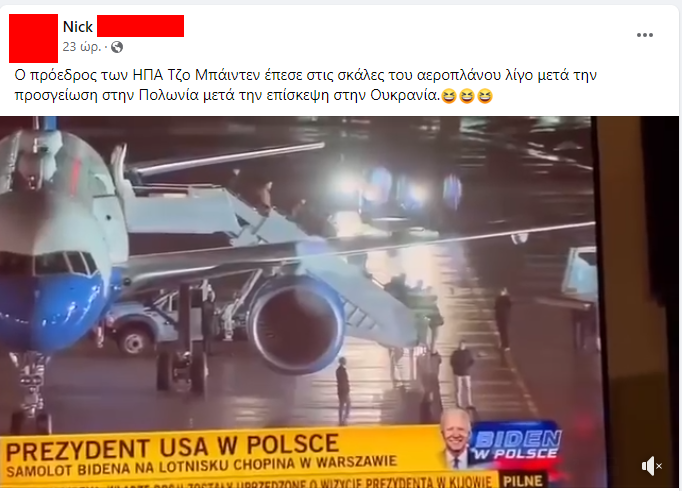Click the first laughing emoji in the post

click(x=448, y=96)
